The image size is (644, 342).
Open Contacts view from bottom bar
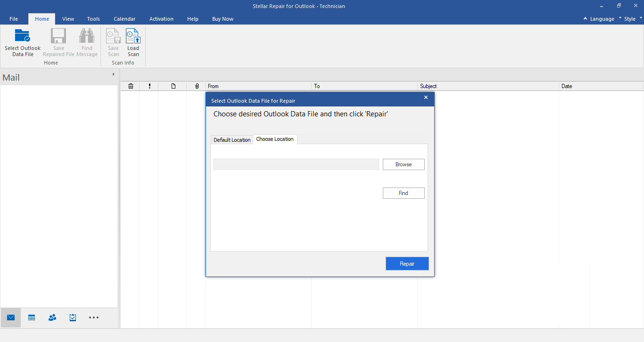click(x=52, y=318)
